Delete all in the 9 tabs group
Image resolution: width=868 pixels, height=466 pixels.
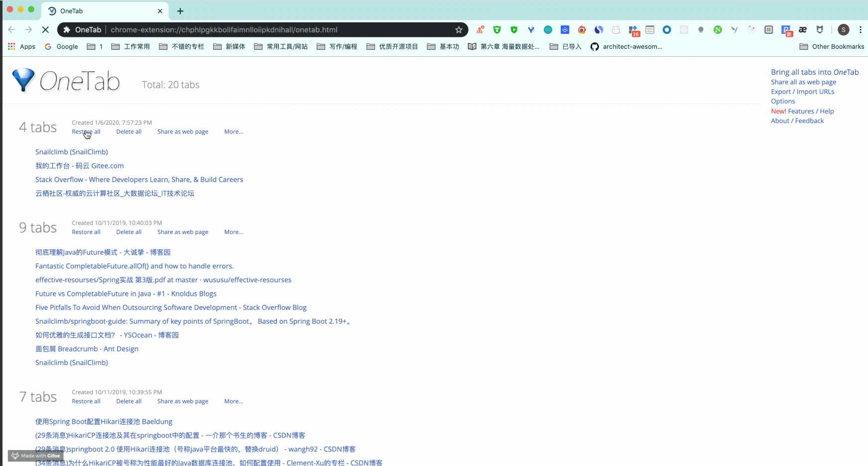pyautogui.click(x=129, y=232)
